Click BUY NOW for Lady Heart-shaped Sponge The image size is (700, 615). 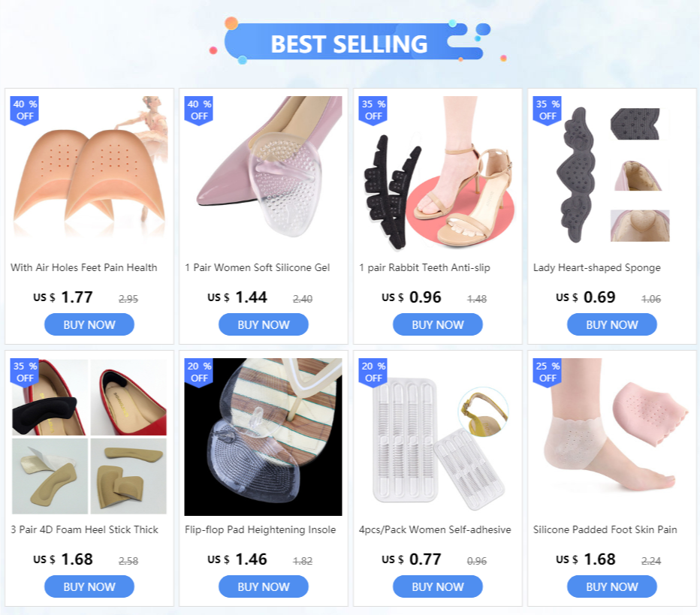[x=611, y=324]
